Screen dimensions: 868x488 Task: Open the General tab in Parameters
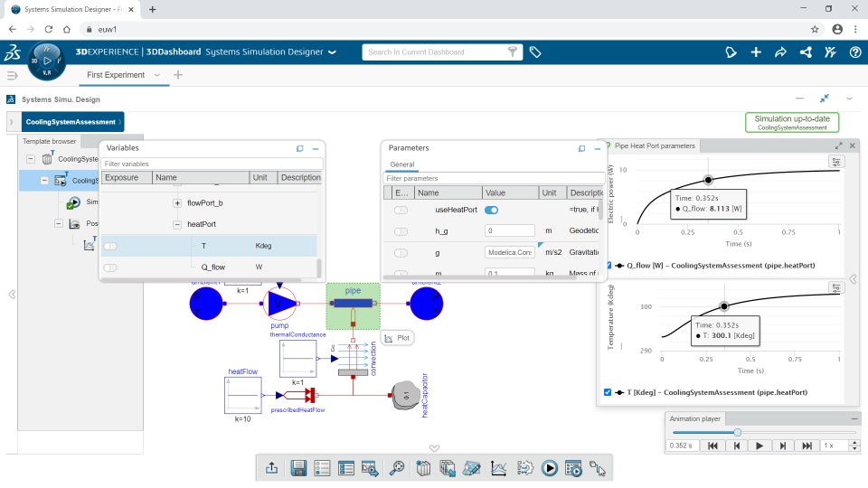[401, 164]
